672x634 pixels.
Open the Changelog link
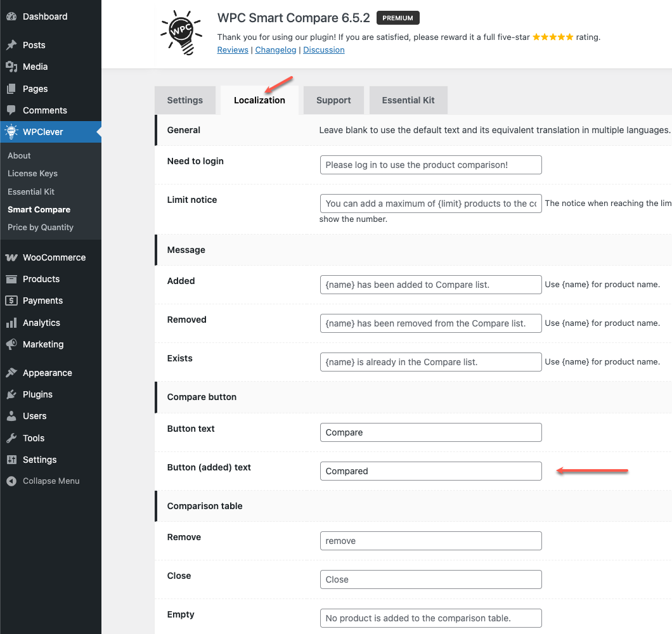pos(276,50)
